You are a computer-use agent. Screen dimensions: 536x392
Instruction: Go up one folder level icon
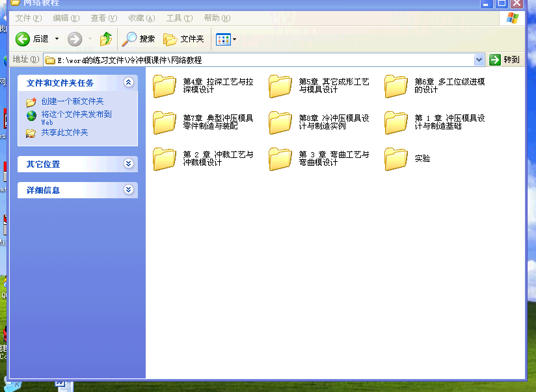point(106,39)
